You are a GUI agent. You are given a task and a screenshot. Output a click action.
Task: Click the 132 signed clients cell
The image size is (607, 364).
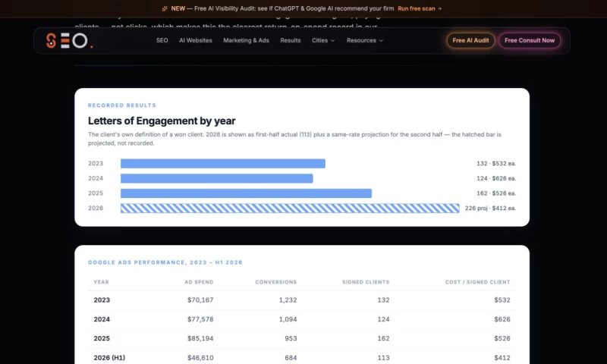click(x=384, y=300)
